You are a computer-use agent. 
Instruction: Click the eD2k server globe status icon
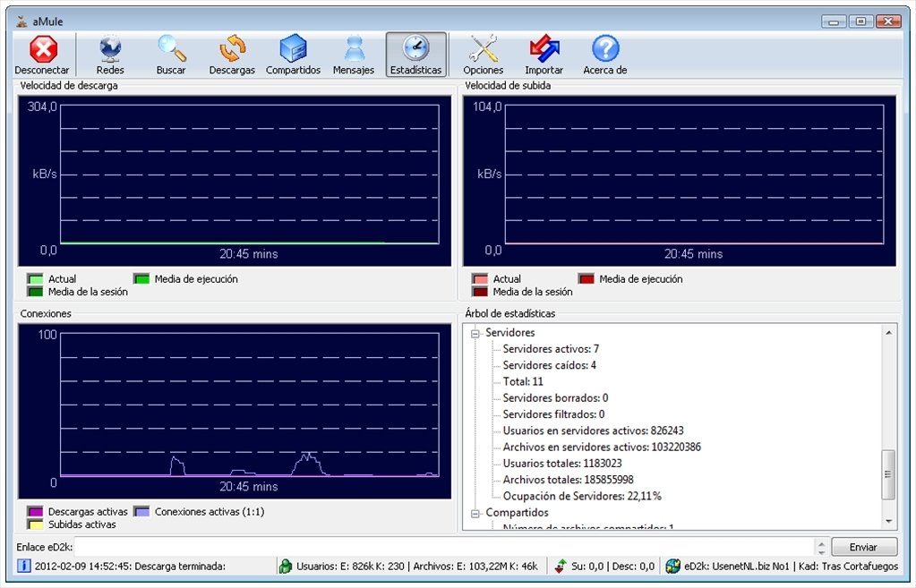tap(673, 566)
